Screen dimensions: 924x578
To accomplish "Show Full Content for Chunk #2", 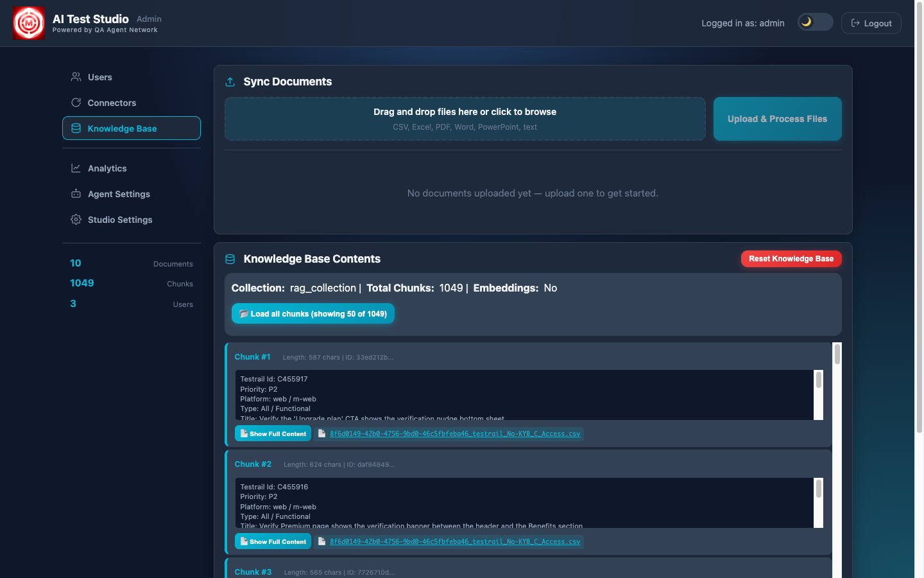I will (x=273, y=541).
